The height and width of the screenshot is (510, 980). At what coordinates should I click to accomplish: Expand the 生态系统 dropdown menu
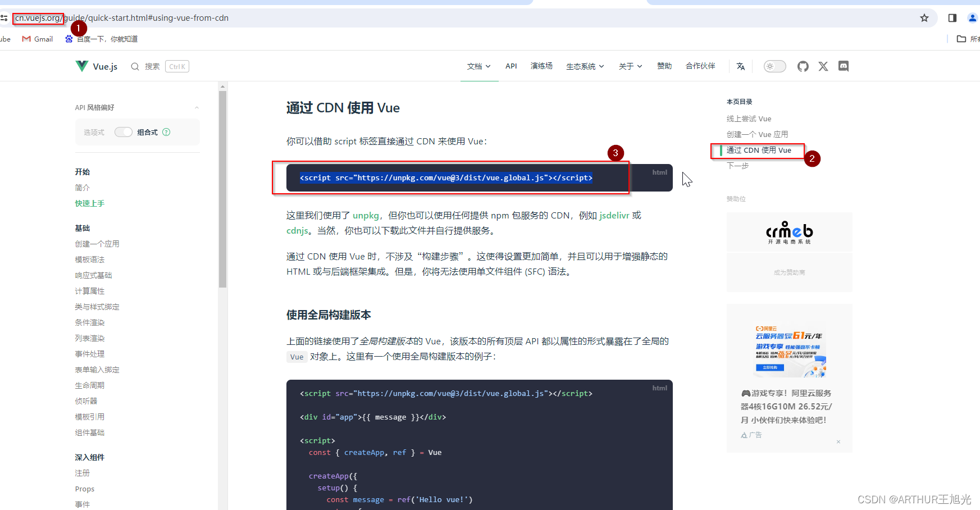[585, 66]
